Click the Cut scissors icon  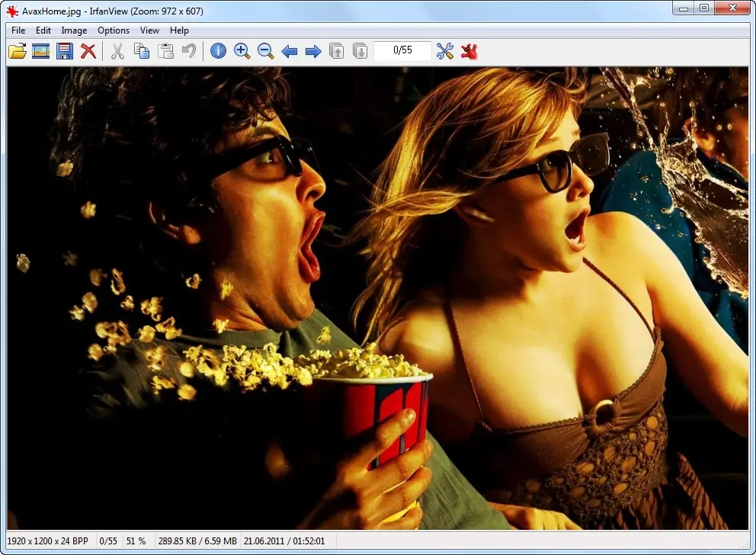[117, 51]
